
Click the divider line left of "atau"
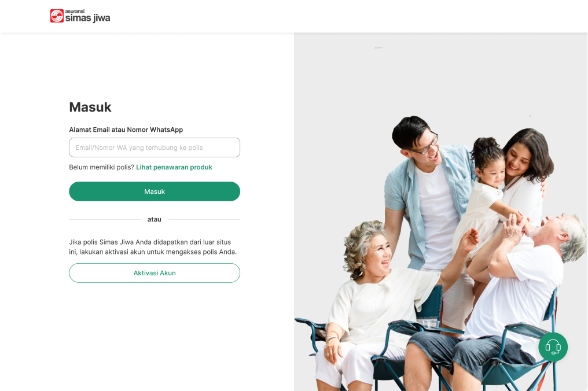[x=105, y=219]
